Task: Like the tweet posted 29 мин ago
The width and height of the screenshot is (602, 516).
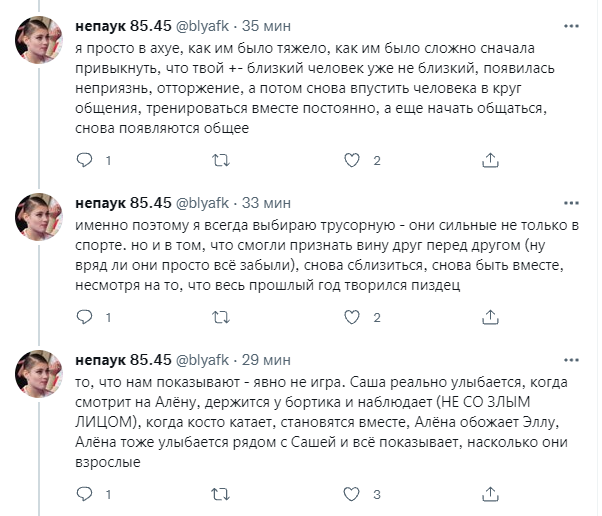Action: tap(352, 494)
